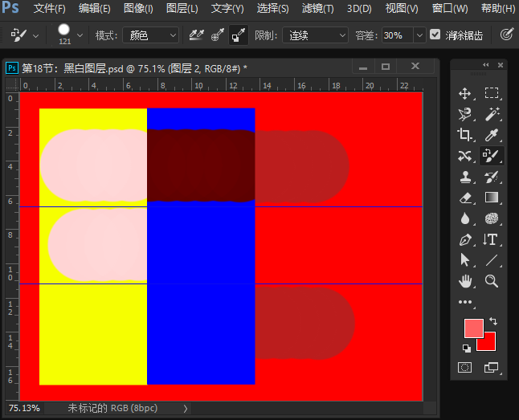Viewport: 519px width, 420px height.
Task: Toggle the anti-alias checkbox
Action: tap(435, 34)
